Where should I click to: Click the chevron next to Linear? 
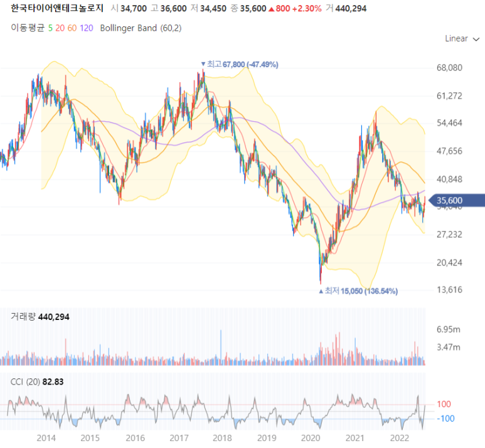pyautogui.click(x=476, y=40)
